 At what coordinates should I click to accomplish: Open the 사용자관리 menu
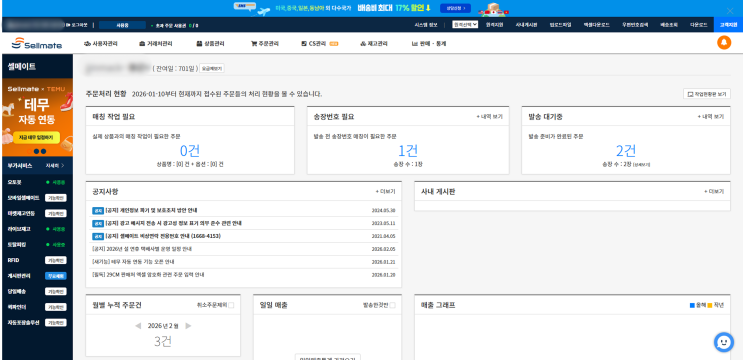point(100,44)
